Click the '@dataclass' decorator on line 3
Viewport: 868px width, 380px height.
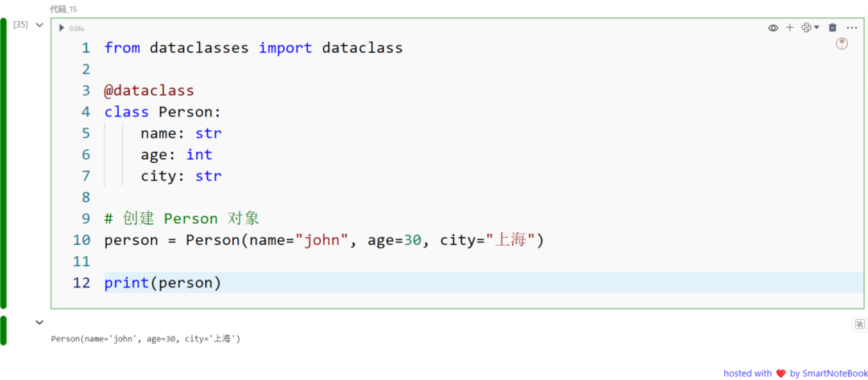pos(149,91)
